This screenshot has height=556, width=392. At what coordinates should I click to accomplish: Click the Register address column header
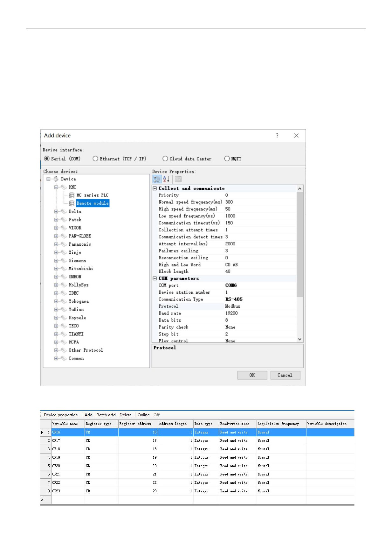click(138, 424)
